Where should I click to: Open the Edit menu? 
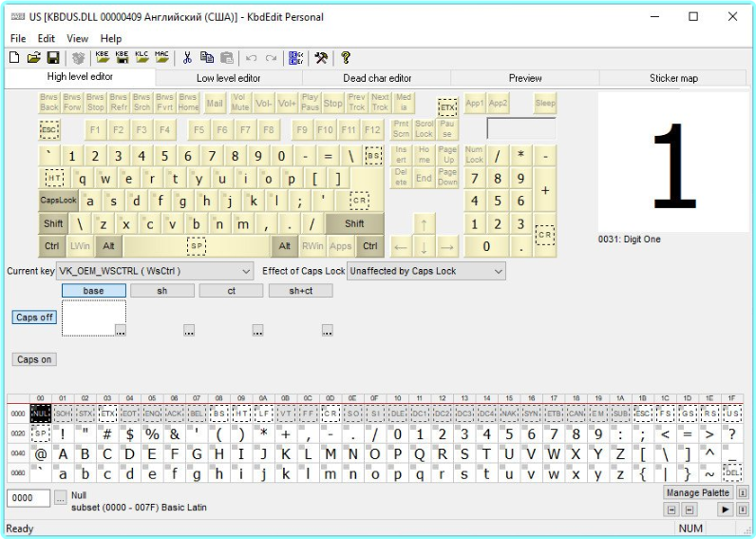[x=46, y=38]
